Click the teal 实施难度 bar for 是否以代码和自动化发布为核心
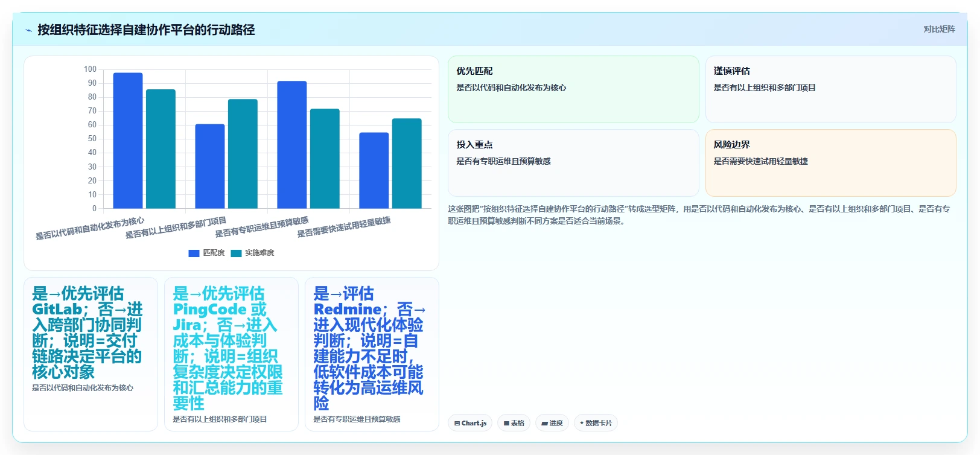The width and height of the screenshot is (980, 455). tap(161, 149)
